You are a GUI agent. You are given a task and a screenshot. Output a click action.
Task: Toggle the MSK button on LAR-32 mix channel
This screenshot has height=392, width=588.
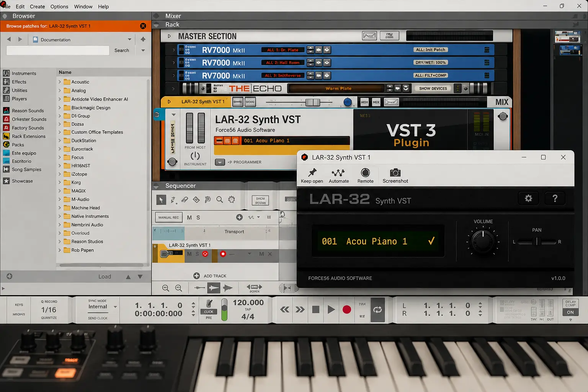coord(376,102)
